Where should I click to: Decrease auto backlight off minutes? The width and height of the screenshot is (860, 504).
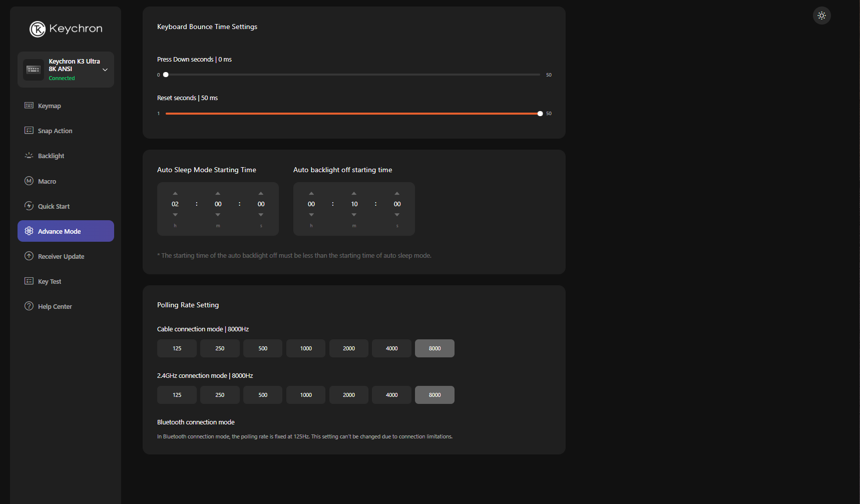click(354, 215)
